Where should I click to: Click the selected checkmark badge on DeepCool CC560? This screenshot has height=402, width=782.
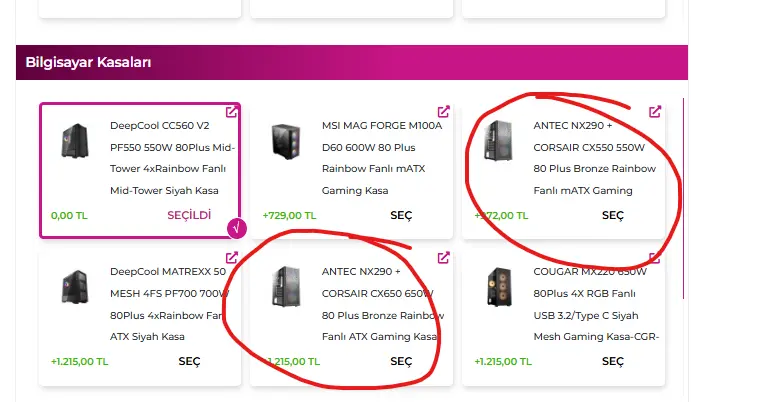tap(237, 228)
